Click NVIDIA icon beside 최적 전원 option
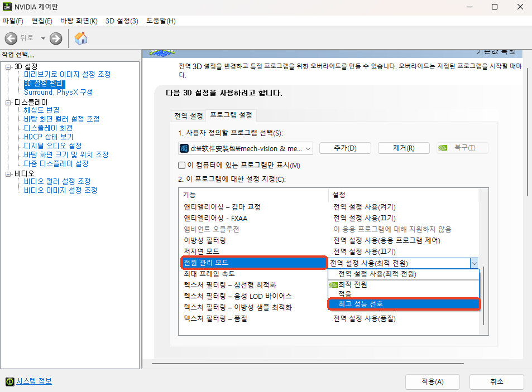The height and width of the screenshot is (392, 532). pos(333,284)
